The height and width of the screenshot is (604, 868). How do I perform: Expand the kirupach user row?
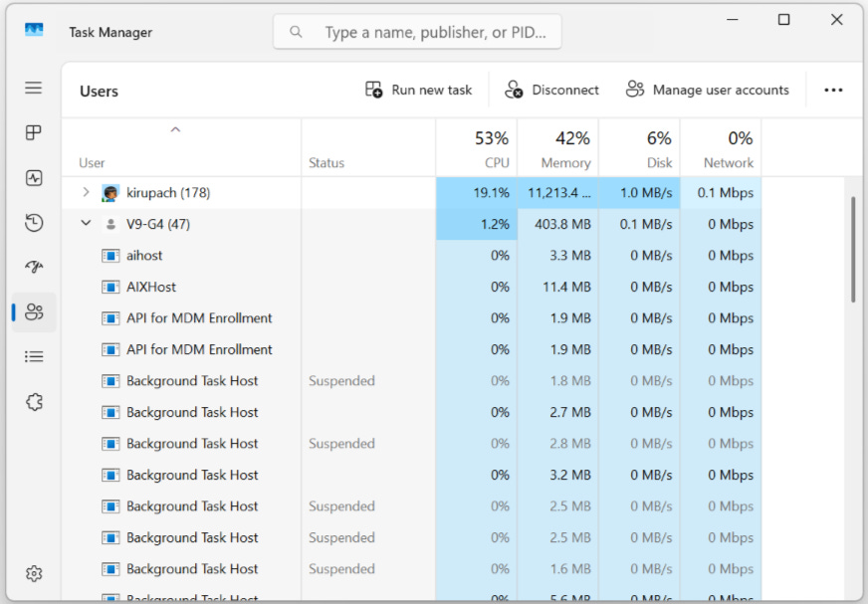(x=86, y=192)
